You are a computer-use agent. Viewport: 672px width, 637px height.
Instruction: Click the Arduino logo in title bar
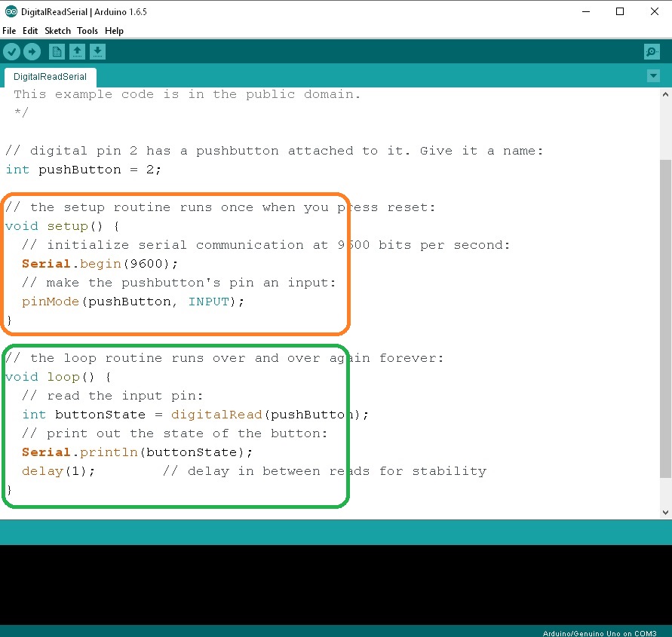(x=11, y=11)
